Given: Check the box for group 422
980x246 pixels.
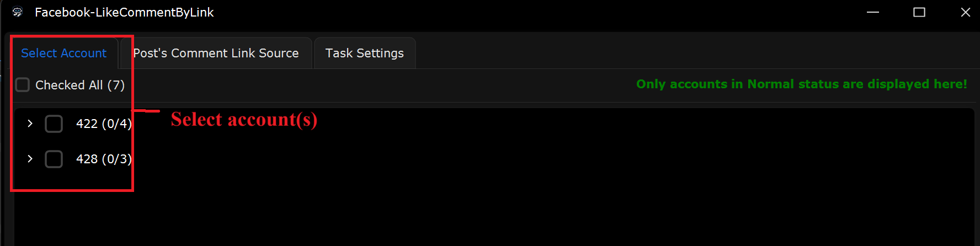Looking at the screenshot, I should click(x=54, y=124).
